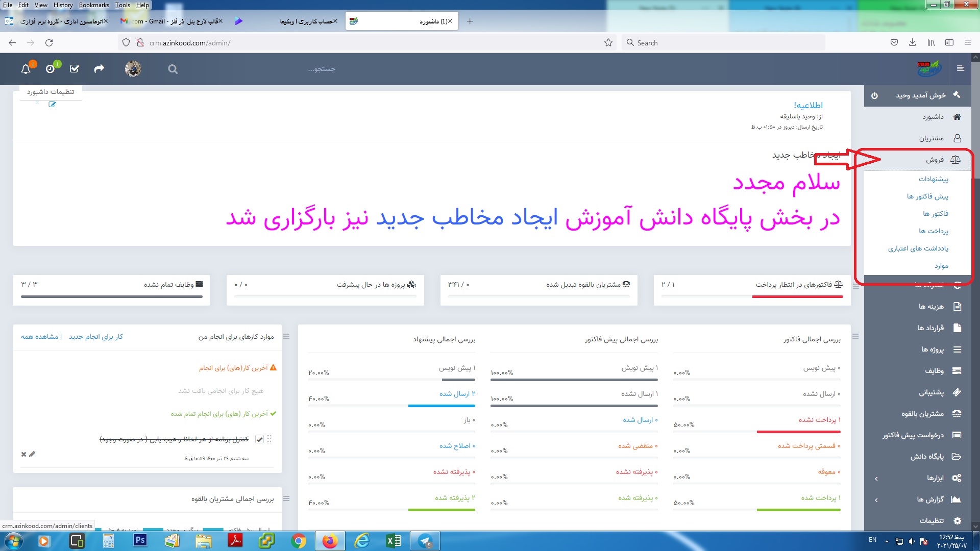Bookmark this page with the star icon

(x=608, y=43)
